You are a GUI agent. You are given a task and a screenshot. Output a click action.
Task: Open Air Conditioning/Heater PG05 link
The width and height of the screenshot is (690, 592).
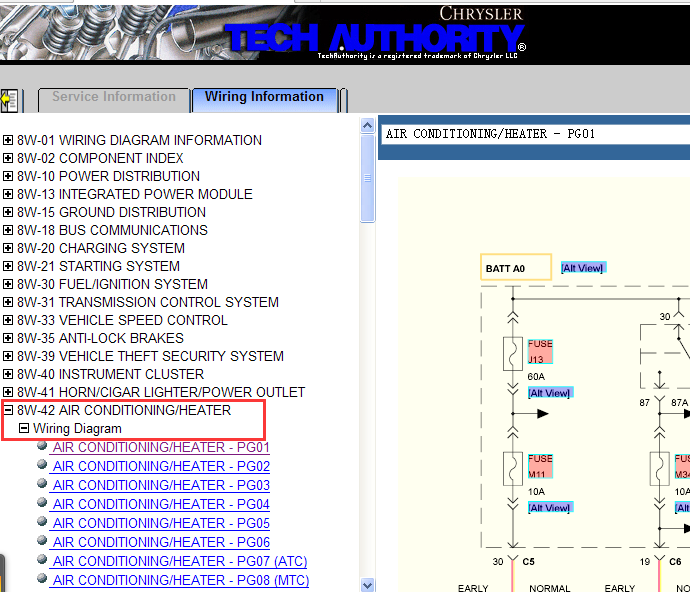(x=161, y=523)
